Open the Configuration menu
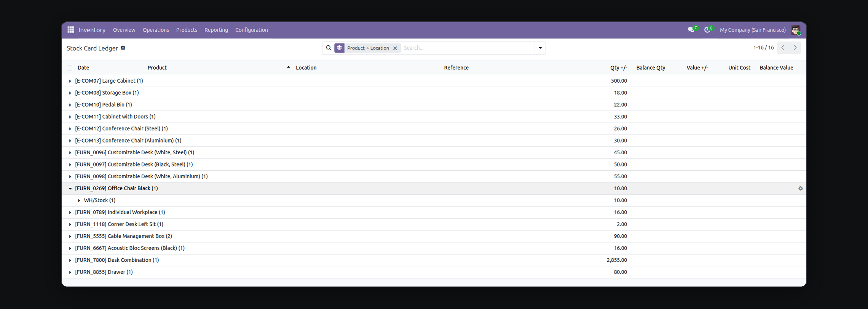The image size is (868, 309). pos(252,30)
